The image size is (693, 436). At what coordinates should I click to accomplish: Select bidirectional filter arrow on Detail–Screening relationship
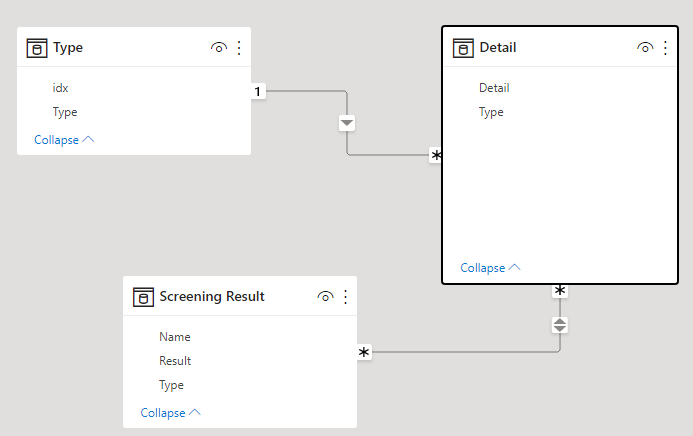tap(560, 325)
